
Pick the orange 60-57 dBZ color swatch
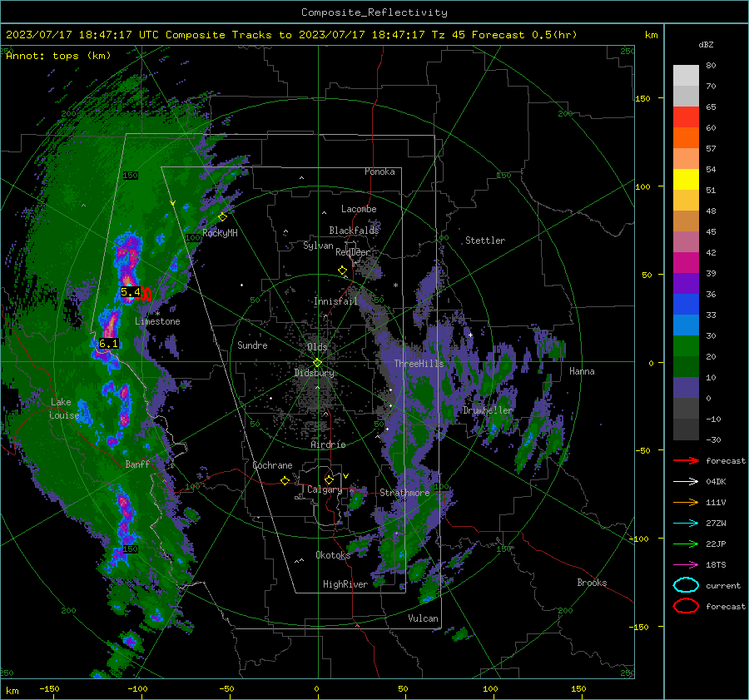click(x=686, y=138)
